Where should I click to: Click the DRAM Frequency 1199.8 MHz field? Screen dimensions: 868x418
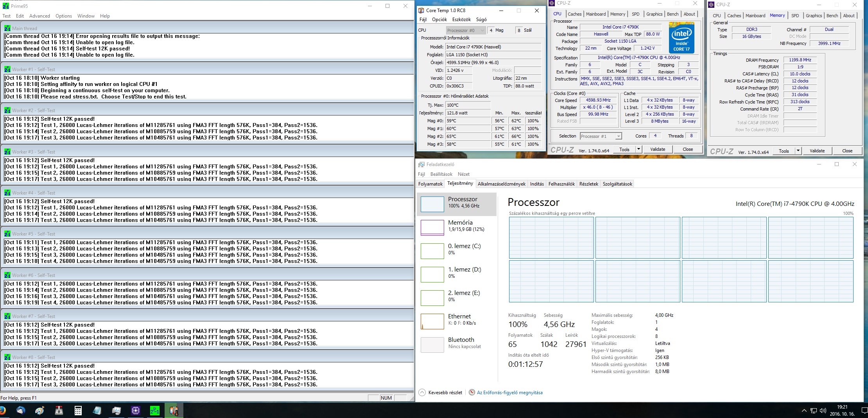click(800, 60)
